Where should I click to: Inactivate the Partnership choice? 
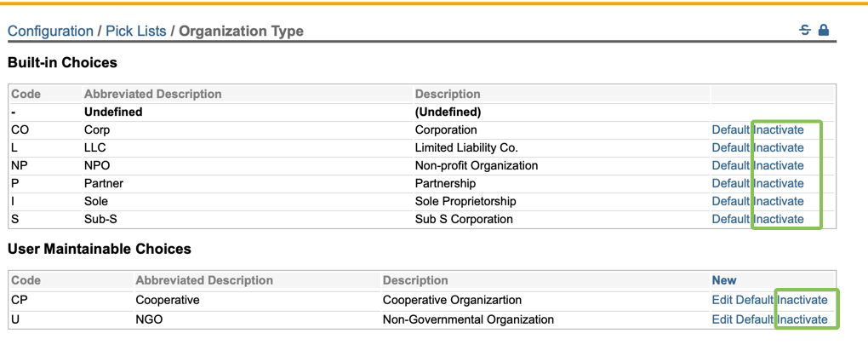(779, 184)
